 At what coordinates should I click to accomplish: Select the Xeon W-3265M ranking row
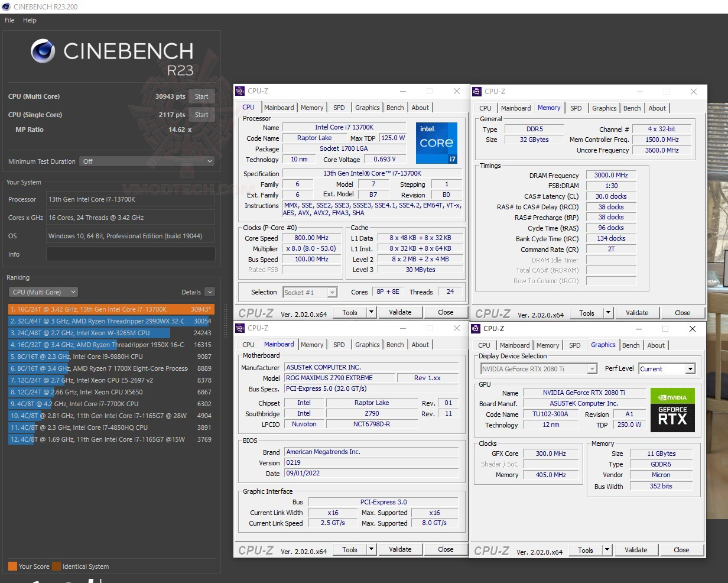click(x=111, y=333)
